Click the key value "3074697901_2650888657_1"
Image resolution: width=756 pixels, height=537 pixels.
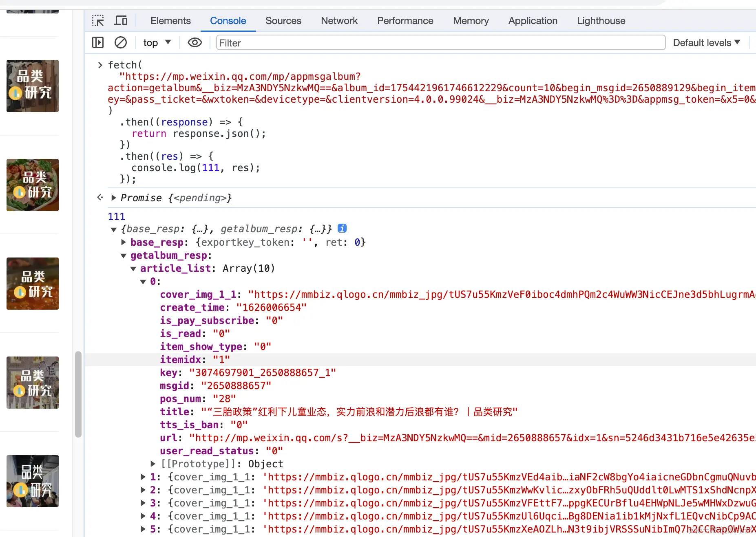[x=263, y=373]
